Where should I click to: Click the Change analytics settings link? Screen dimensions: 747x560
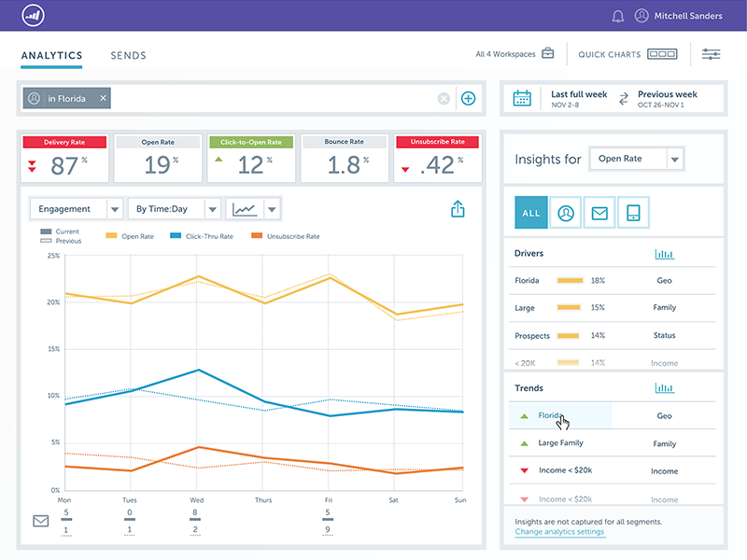pos(560,532)
